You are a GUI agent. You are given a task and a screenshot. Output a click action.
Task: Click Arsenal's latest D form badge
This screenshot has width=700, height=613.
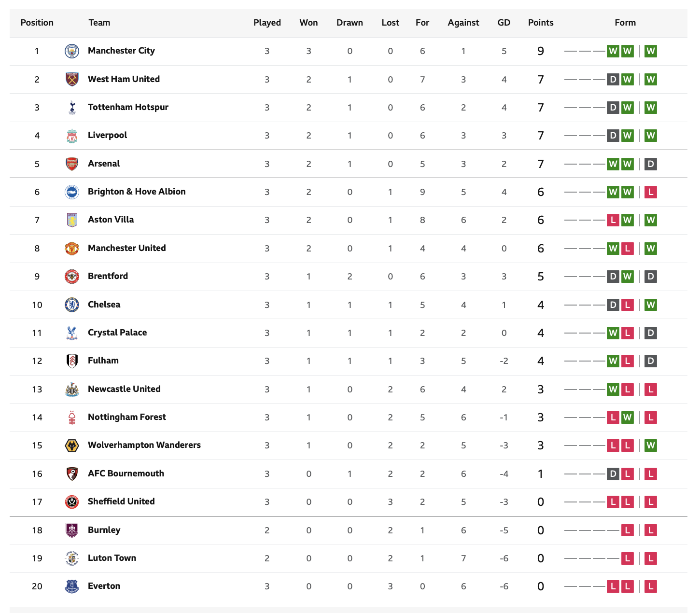pyautogui.click(x=651, y=164)
